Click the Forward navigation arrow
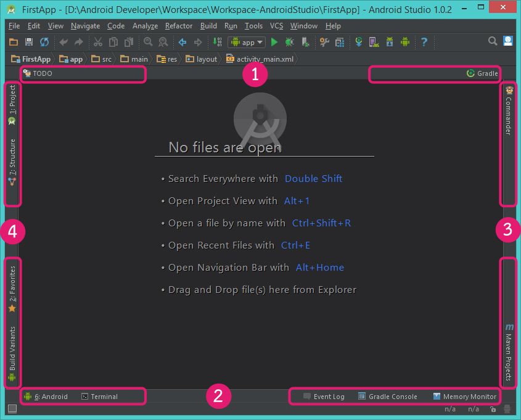521x420 pixels. [x=198, y=42]
